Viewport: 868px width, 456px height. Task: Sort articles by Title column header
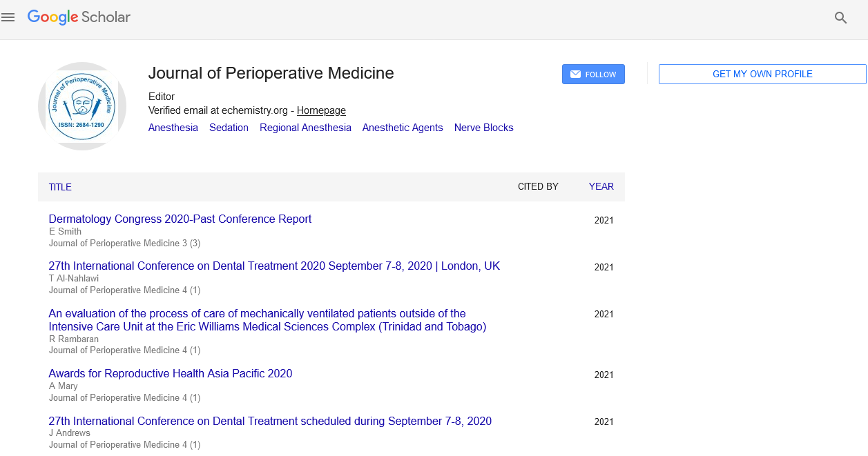click(x=60, y=187)
